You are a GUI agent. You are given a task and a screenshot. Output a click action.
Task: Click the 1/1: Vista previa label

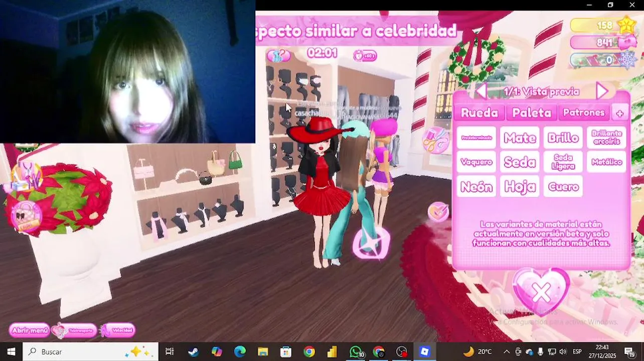click(x=541, y=92)
